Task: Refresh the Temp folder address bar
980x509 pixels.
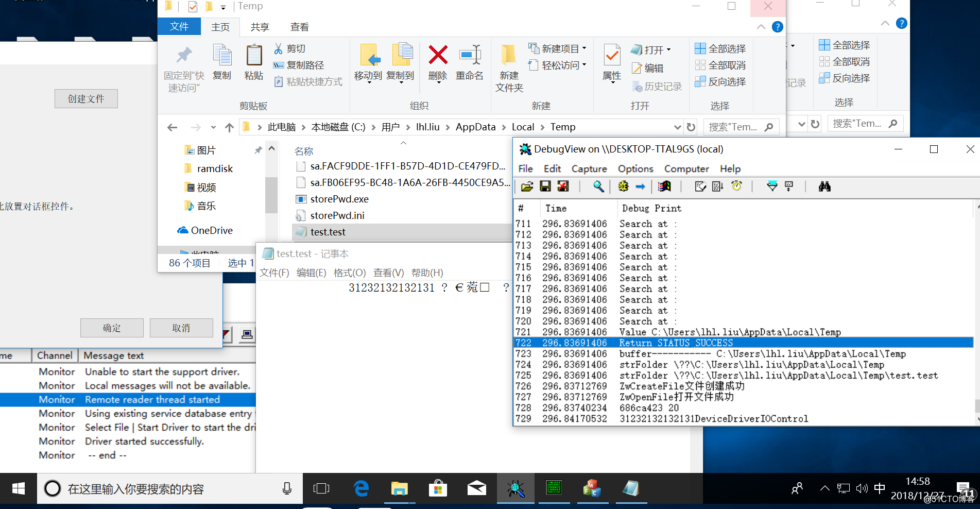Action: [x=691, y=127]
